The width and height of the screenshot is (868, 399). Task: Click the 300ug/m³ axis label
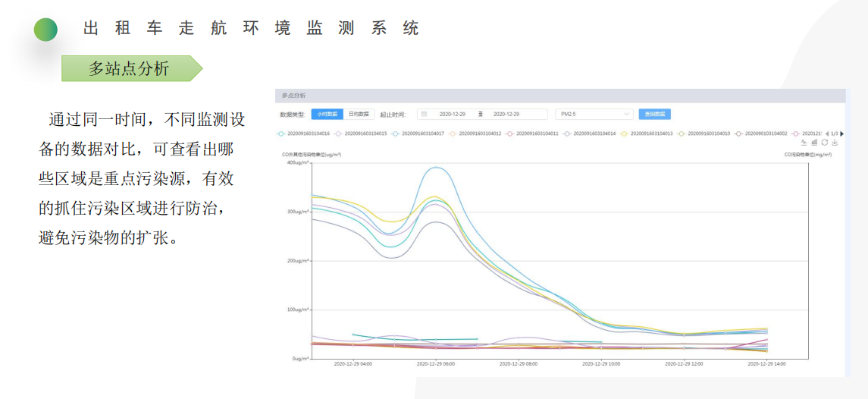(x=298, y=212)
